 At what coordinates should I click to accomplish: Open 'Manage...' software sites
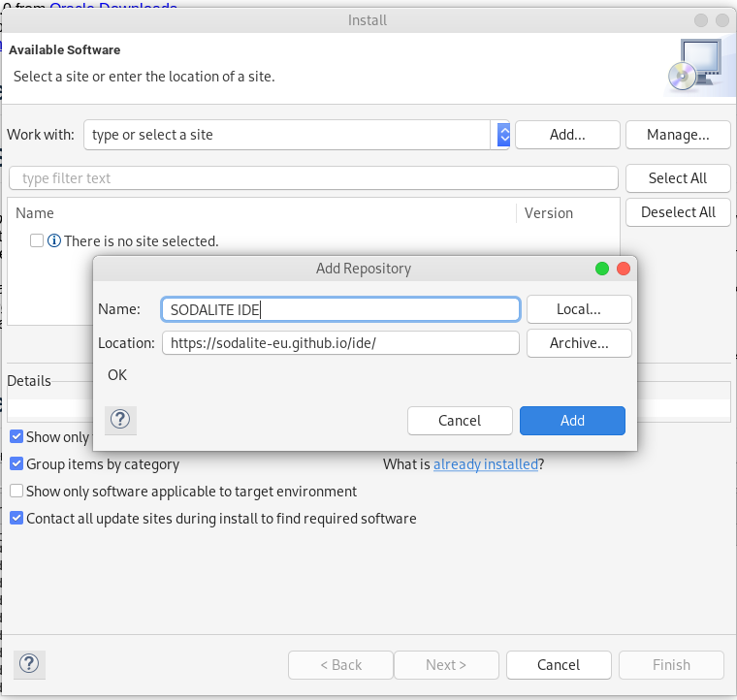tap(678, 135)
